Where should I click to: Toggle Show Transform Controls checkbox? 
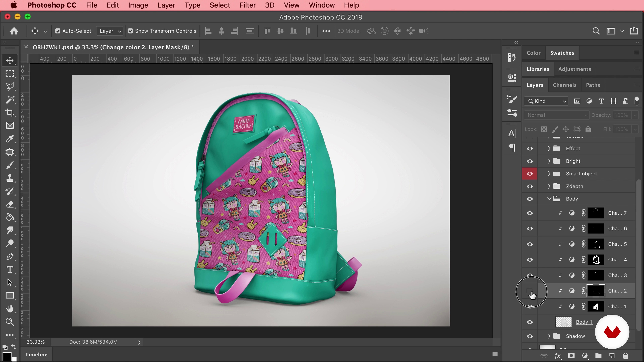[x=130, y=31]
